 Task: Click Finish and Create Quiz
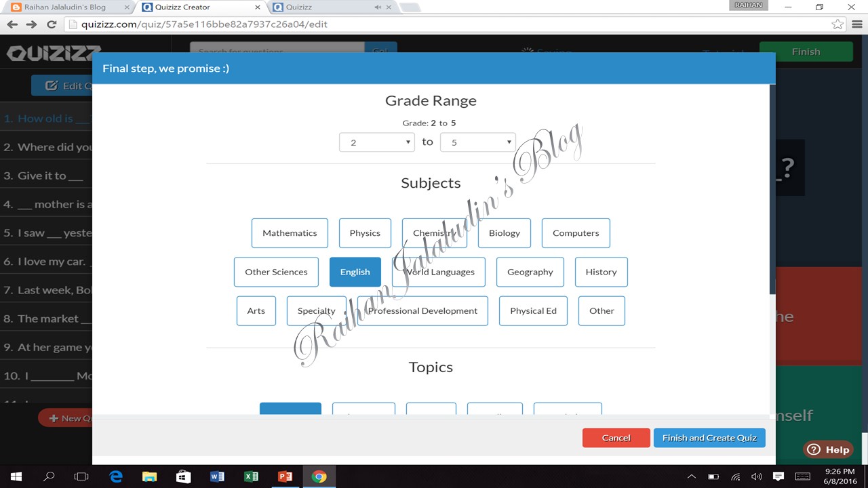[x=709, y=437]
